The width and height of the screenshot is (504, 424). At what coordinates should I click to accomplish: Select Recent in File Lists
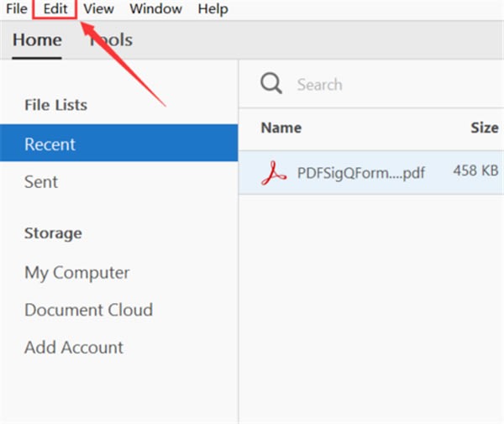(x=119, y=143)
